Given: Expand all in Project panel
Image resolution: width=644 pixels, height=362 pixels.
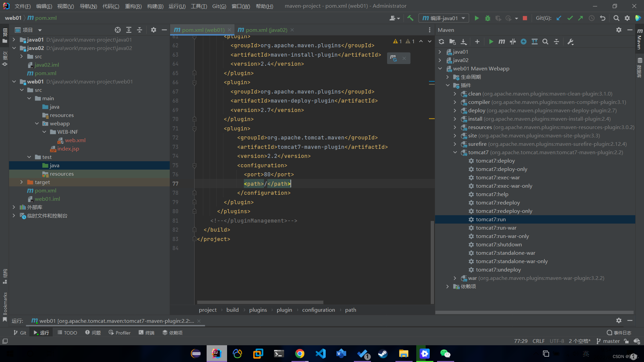Looking at the screenshot, I should (x=129, y=30).
